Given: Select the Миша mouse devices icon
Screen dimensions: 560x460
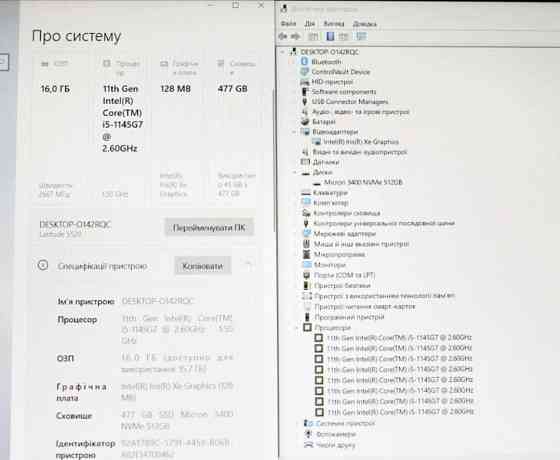Looking at the screenshot, I should [x=306, y=244].
